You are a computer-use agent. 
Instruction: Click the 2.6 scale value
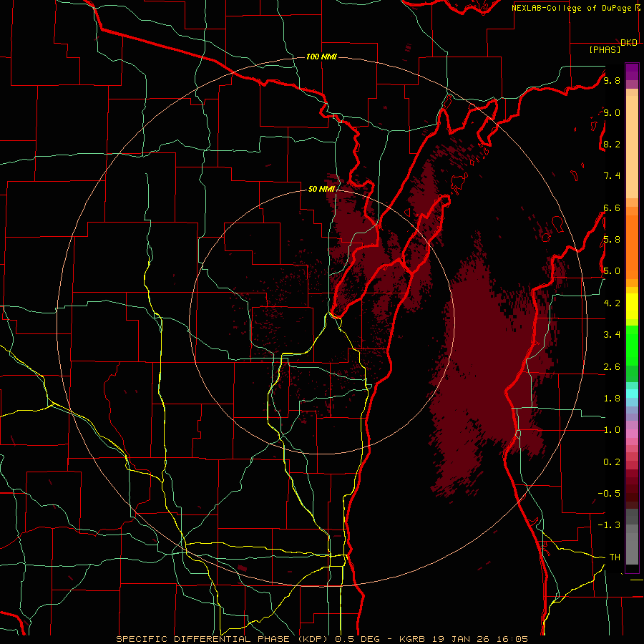click(x=612, y=367)
